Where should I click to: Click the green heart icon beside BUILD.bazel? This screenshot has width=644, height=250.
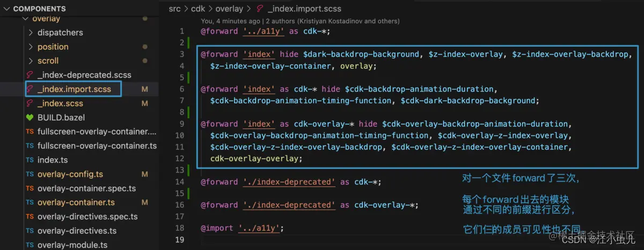tap(30, 117)
